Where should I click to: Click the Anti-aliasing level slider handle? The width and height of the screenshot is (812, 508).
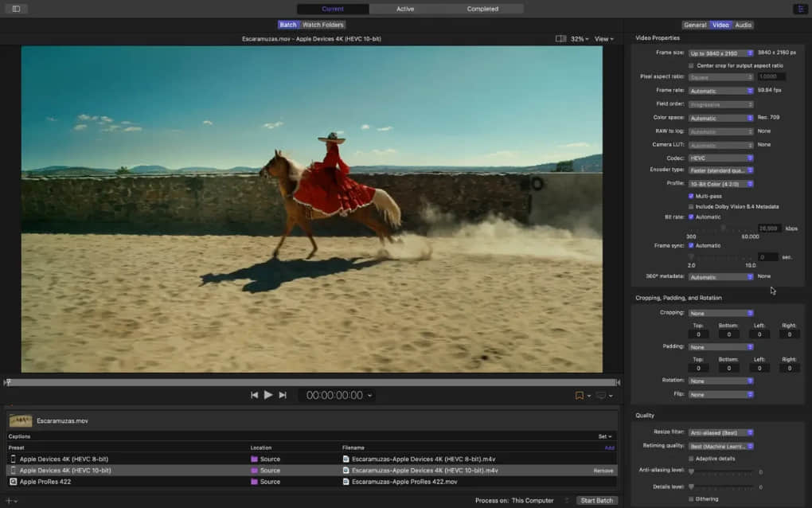pyautogui.click(x=692, y=471)
